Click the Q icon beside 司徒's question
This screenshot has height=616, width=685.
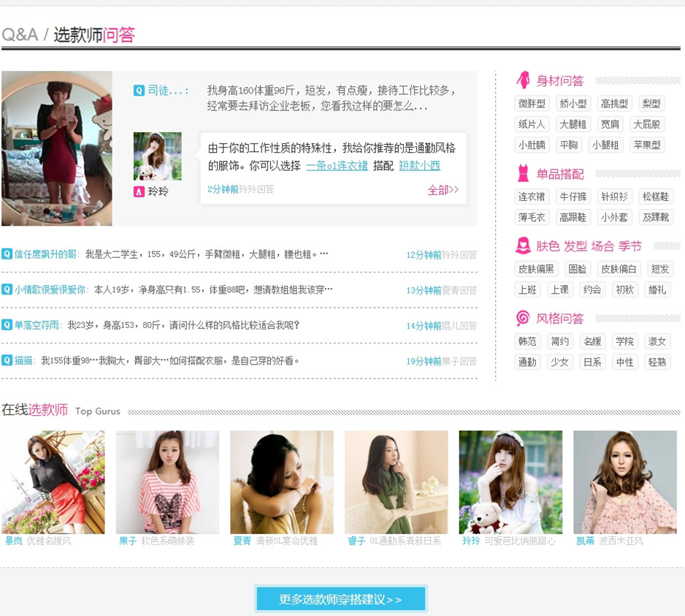(x=139, y=91)
